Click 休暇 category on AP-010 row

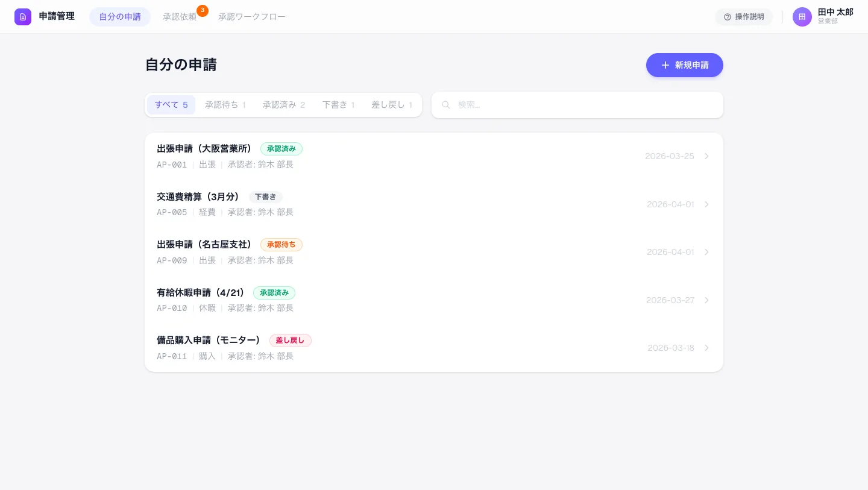click(207, 308)
